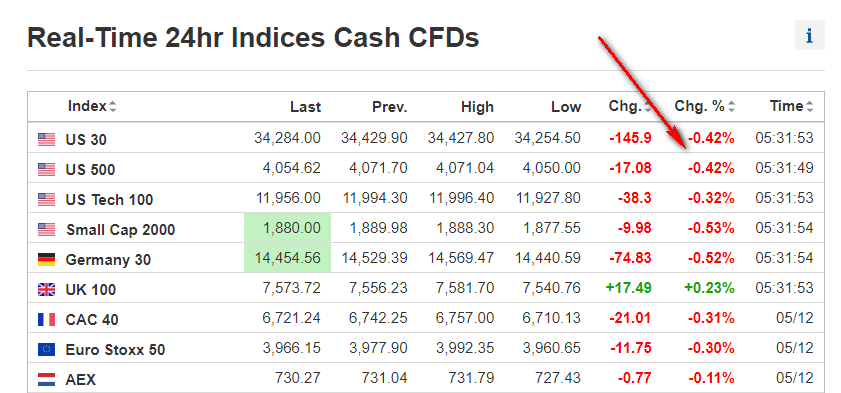841x393 pixels.
Task: Open the US 500 index link
Action: [x=90, y=170]
